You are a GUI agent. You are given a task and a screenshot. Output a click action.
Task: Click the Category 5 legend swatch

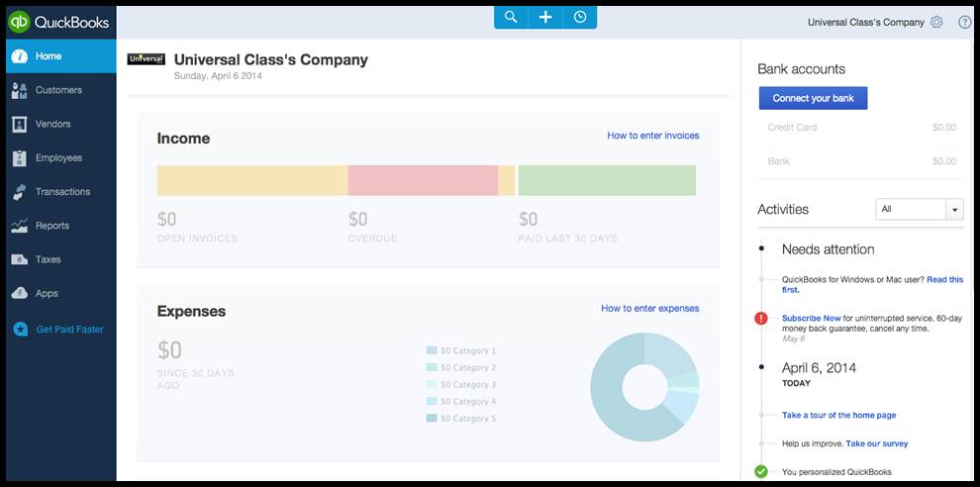pos(432,419)
